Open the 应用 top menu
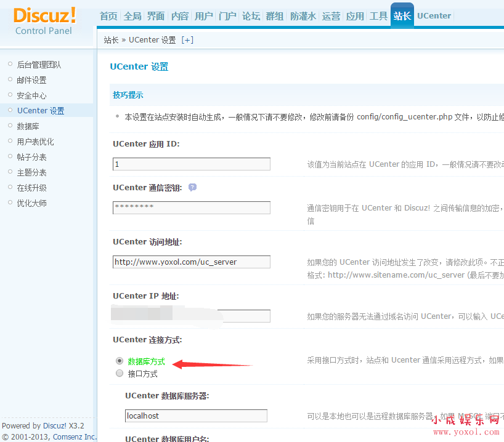504x442 pixels. [x=355, y=16]
